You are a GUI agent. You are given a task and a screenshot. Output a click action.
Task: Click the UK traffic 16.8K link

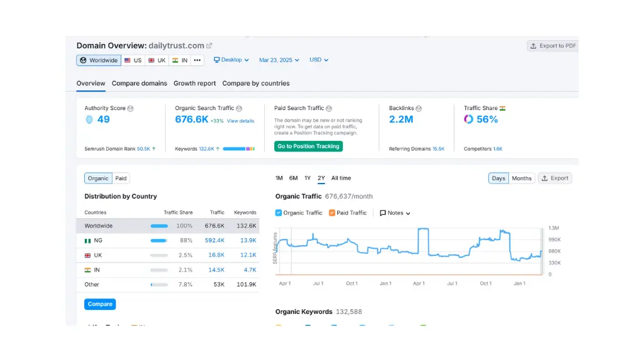pos(216,255)
